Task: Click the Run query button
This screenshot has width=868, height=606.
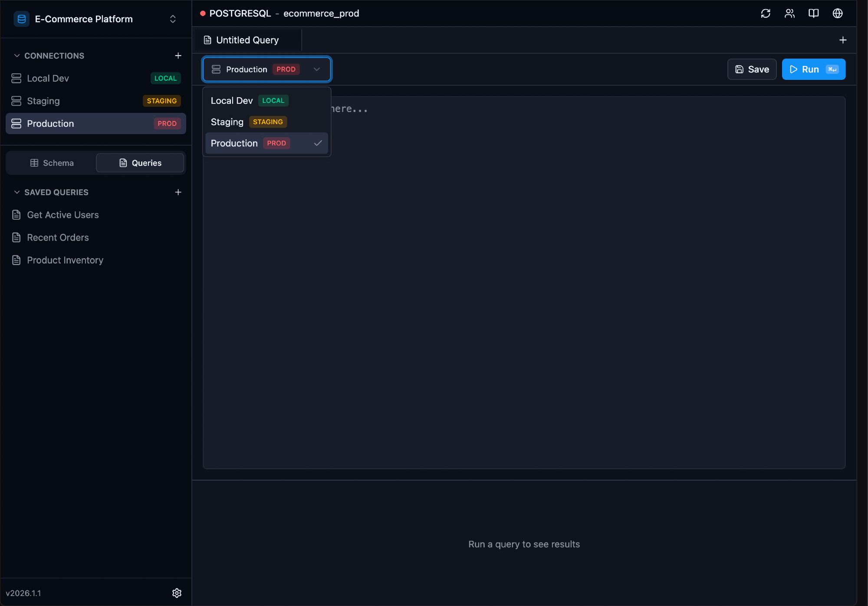Action: [x=813, y=69]
